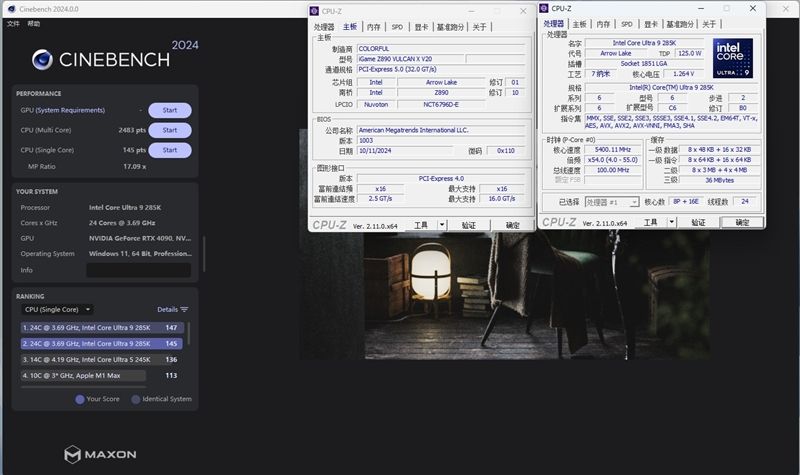Click the Maxon logo icon
The image size is (800, 475).
(x=72, y=454)
